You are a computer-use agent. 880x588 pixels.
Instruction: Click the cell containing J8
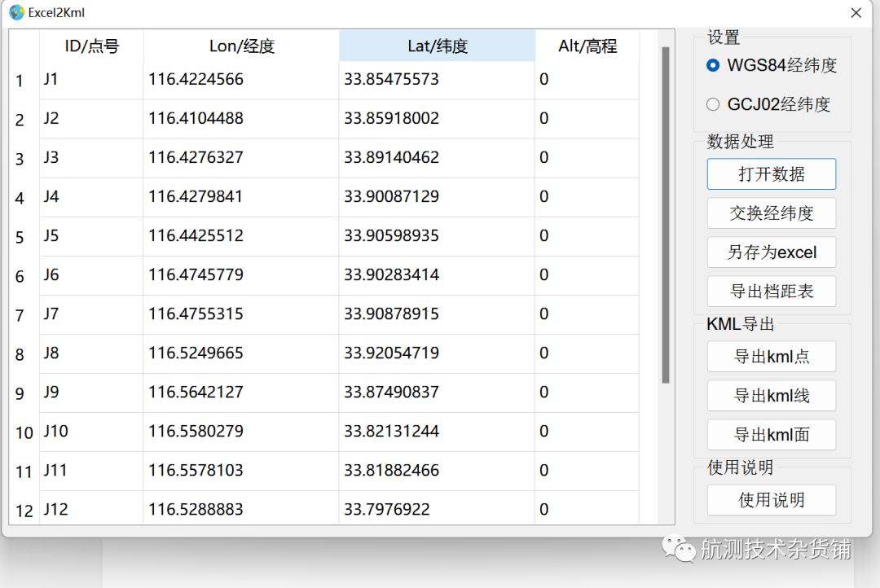click(x=90, y=353)
